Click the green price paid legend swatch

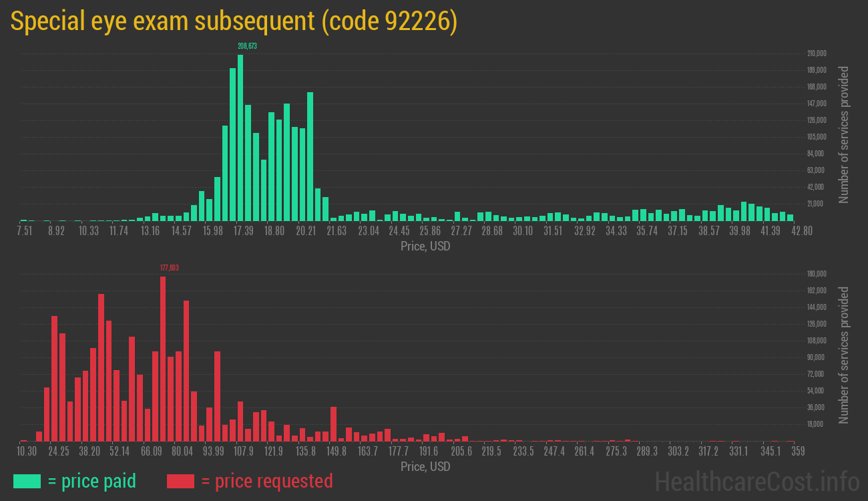(x=27, y=481)
